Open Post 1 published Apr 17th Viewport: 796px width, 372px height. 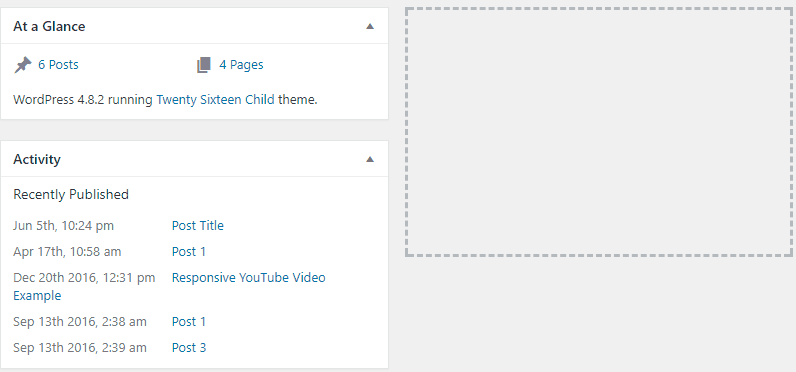(x=189, y=252)
